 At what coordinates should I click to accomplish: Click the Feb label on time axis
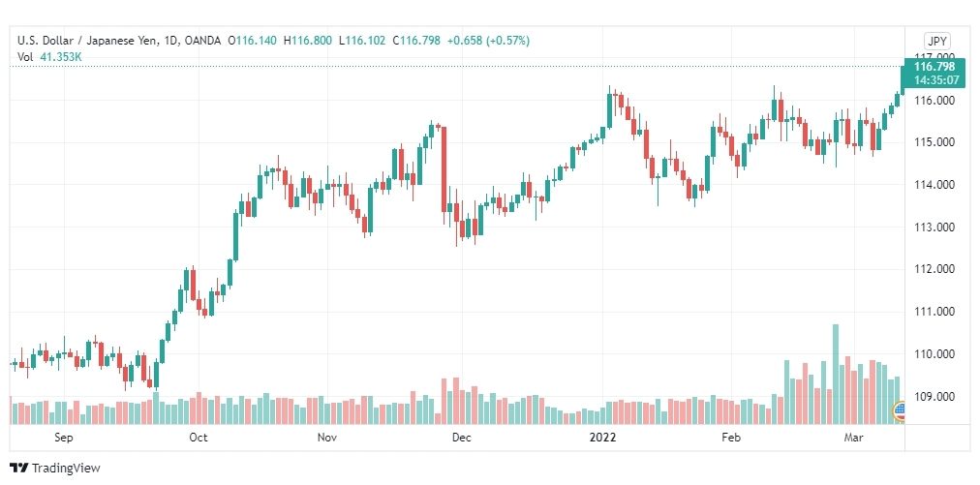(x=730, y=438)
